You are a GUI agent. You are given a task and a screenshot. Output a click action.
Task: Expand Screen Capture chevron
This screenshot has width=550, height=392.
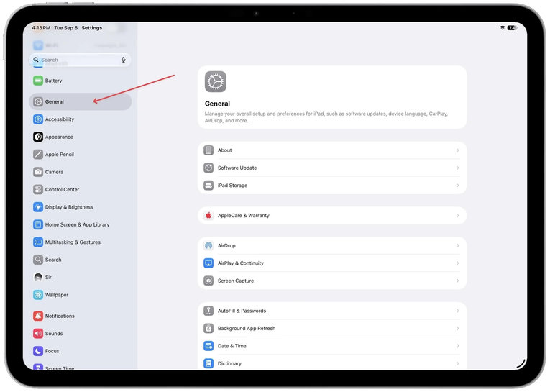pyautogui.click(x=458, y=281)
